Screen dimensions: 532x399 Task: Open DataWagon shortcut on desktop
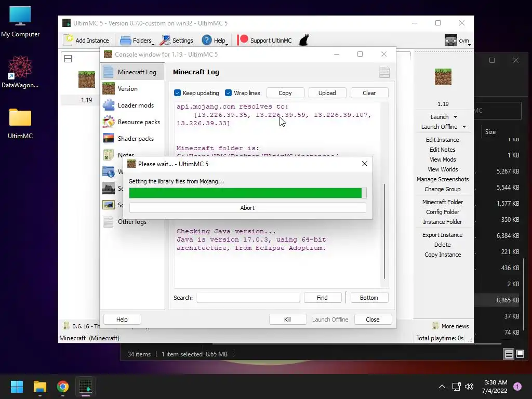point(20,72)
